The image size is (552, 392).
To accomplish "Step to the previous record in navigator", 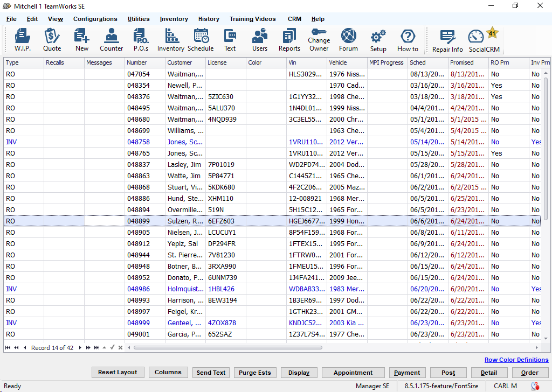I will (x=25, y=348).
